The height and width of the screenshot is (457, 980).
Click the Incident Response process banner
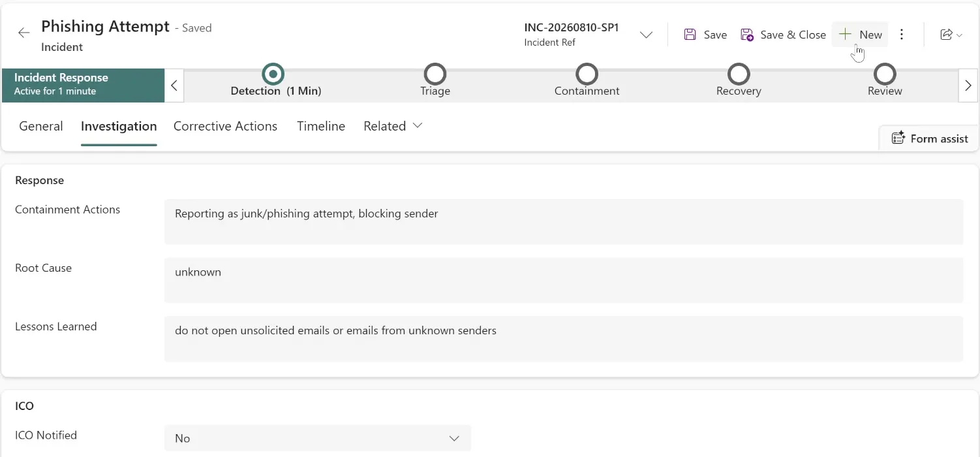83,86
